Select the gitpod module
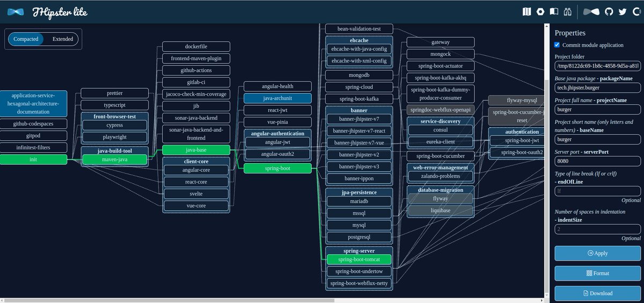The height and width of the screenshot is (303, 644). click(33, 136)
